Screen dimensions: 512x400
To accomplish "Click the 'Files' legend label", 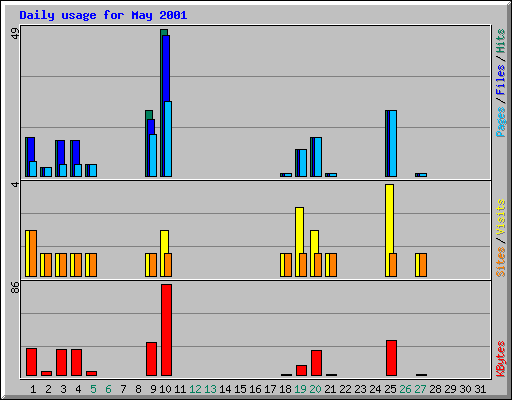I will tap(500, 79).
